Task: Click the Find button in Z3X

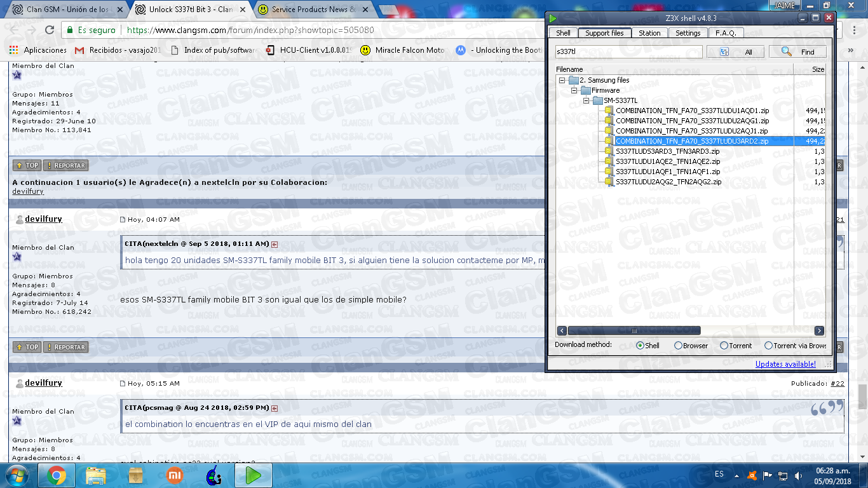Action: 797,52
